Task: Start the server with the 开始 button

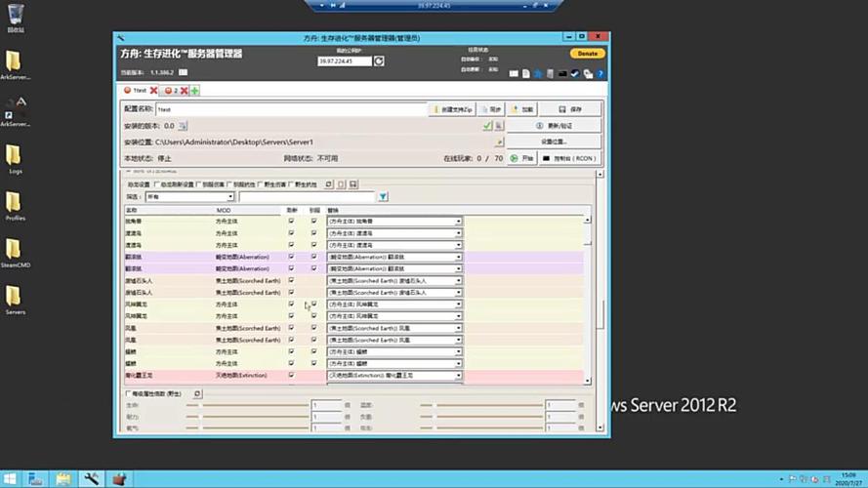Action: click(522, 158)
